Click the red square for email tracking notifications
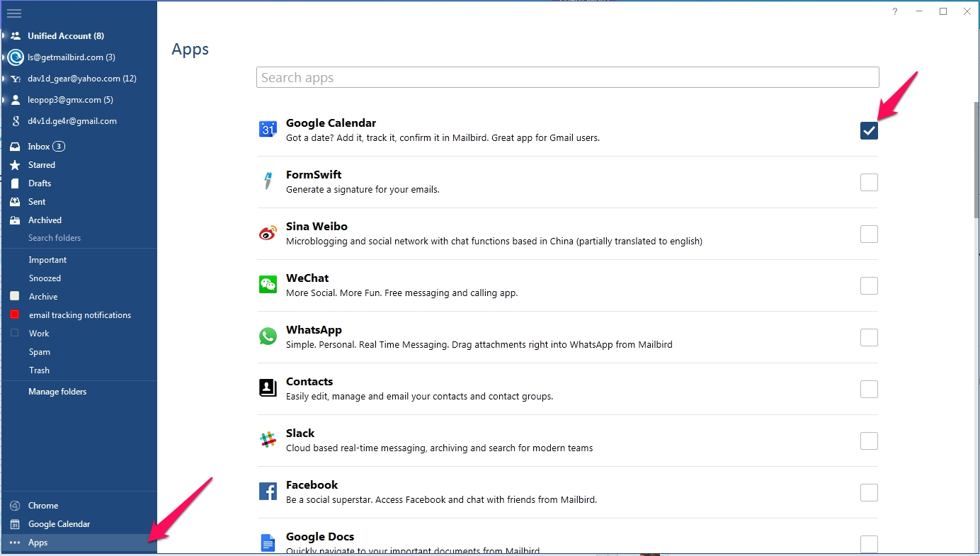Screen dimensions: 980x556 point(14,314)
